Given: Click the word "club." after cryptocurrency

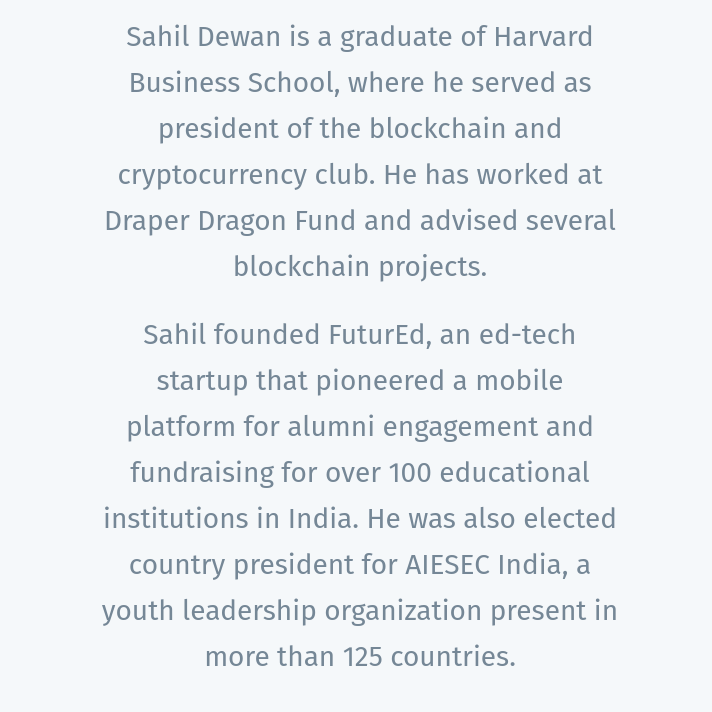Looking at the screenshot, I should point(345,175).
